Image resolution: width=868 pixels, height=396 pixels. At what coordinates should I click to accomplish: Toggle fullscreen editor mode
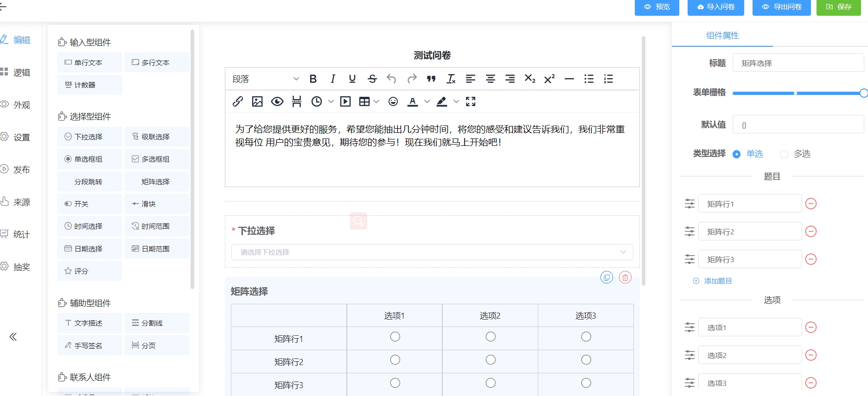coord(471,101)
